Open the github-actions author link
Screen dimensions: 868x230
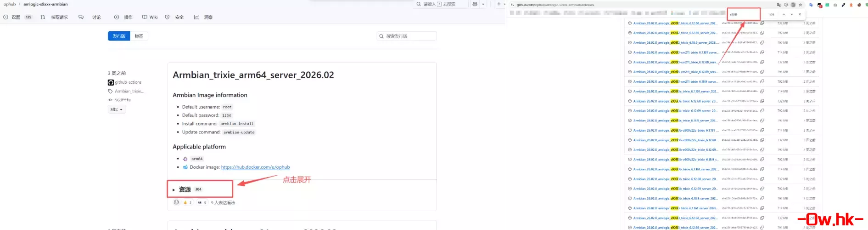[128, 82]
